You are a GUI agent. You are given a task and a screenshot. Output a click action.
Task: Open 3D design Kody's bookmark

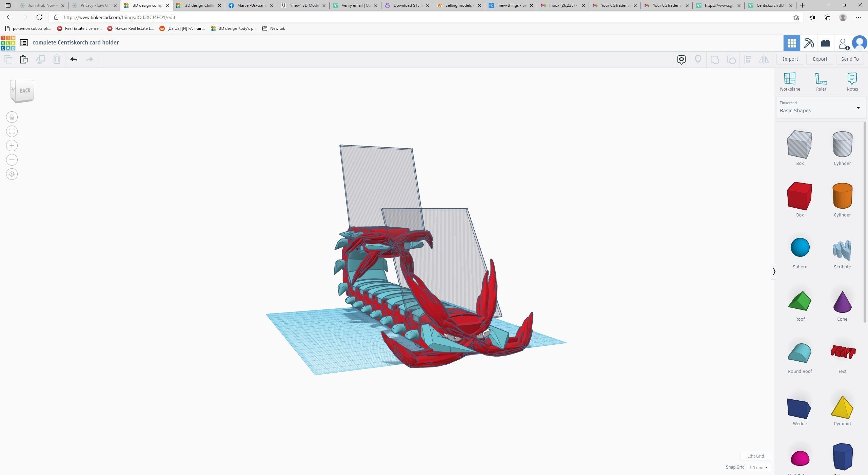(234, 28)
